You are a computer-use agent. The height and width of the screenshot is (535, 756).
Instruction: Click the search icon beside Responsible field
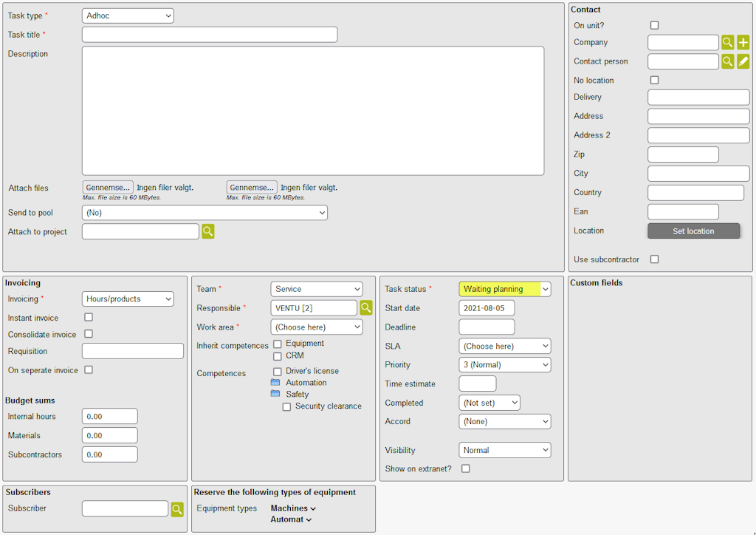pyautogui.click(x=366, y=308)
